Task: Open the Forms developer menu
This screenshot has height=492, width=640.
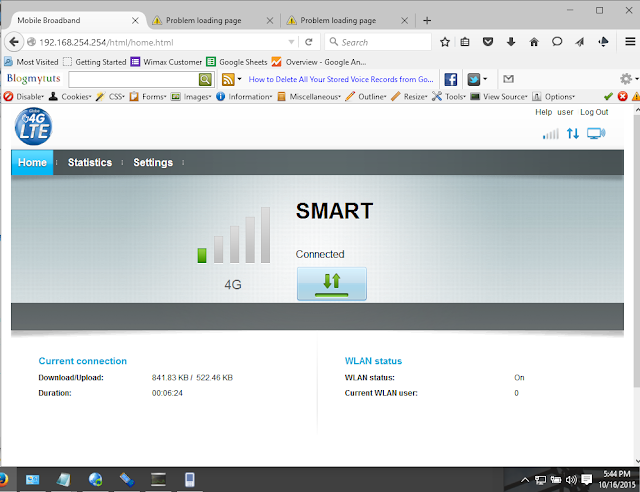Action: (148, 97)
